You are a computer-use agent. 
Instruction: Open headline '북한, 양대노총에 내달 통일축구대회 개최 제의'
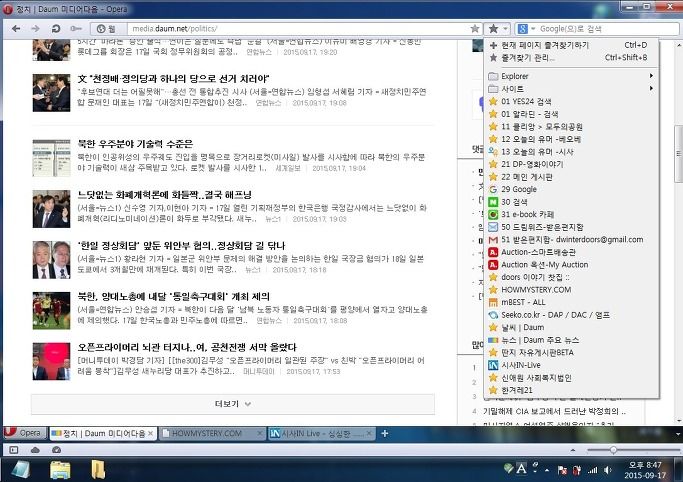coord(173,297)
